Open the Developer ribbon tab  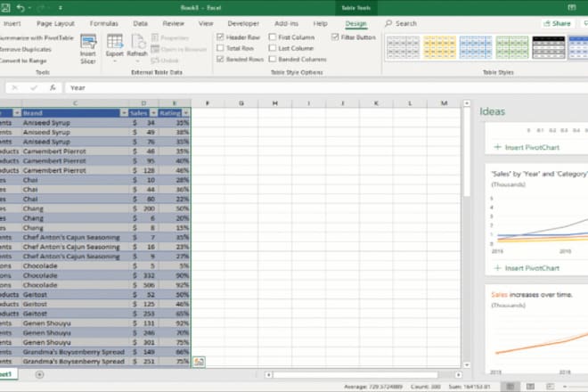click(243, 24)
